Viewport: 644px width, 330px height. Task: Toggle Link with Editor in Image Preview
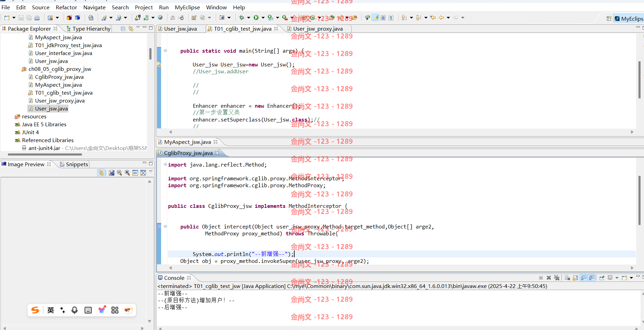pos(101,173)
